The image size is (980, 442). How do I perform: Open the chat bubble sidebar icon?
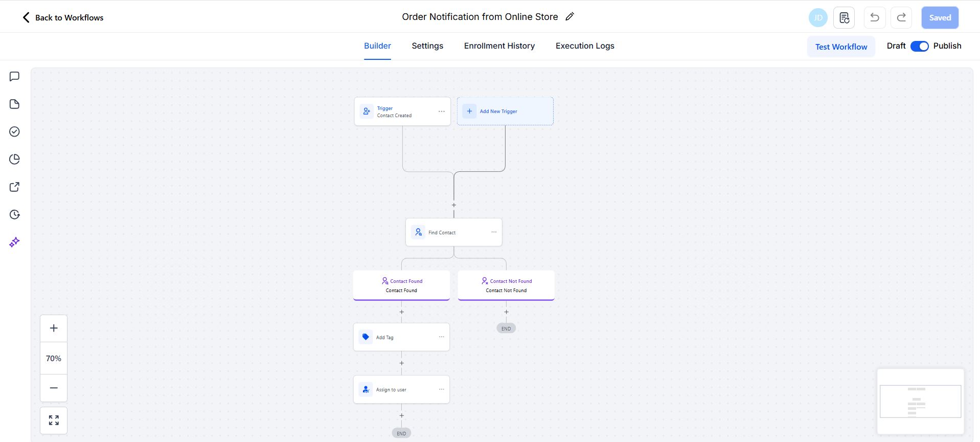(x=14, y=77)
